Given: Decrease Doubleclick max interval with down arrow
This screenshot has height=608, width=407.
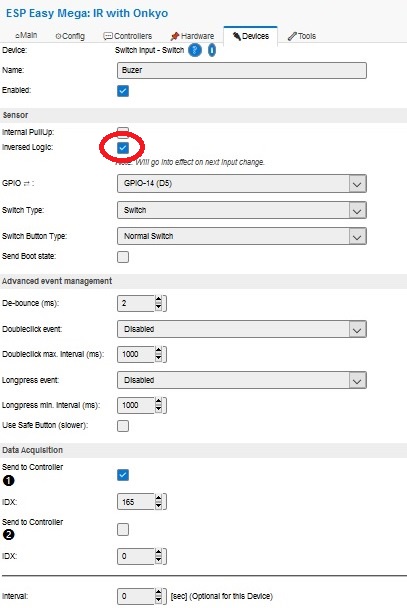Looking at the screenshot, I should click(x=158, y=358).
